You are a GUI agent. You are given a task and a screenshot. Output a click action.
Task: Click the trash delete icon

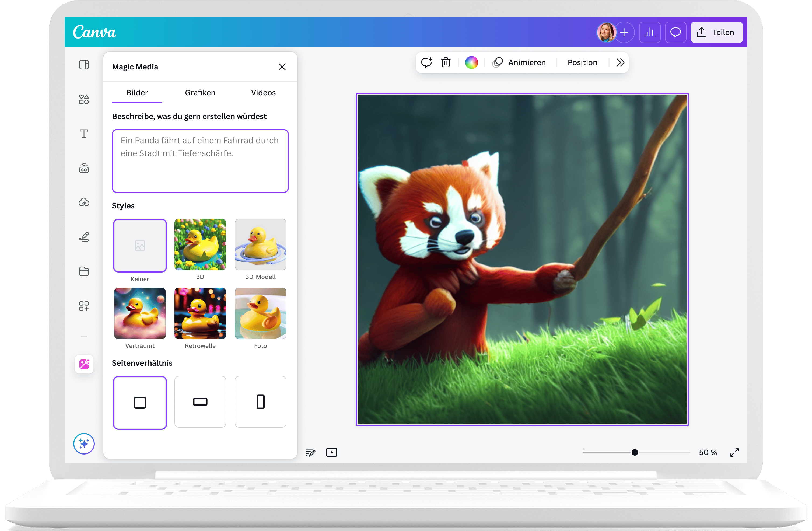click(x=446, y=62)
